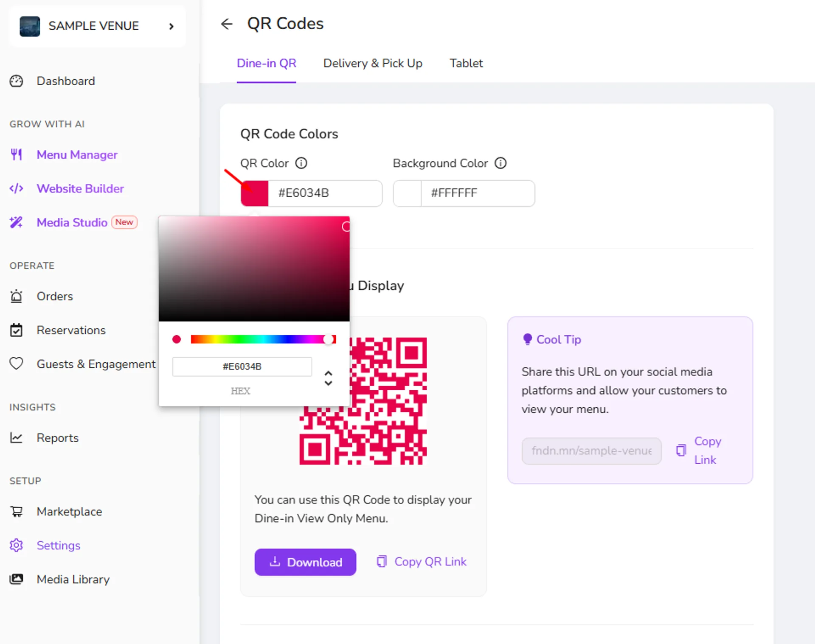
Task: Go to Settings in the sidebar
Action: click(x=59, y=546)
